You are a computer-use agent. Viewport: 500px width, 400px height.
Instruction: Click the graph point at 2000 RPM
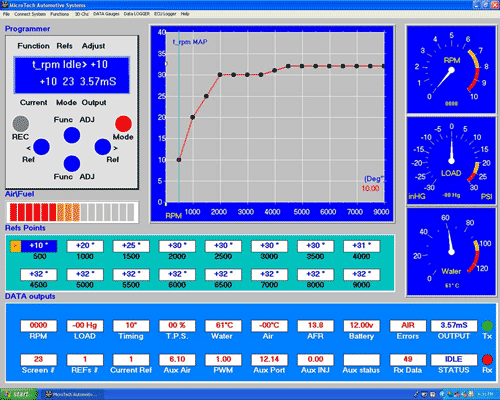click(x=220, y=75)
